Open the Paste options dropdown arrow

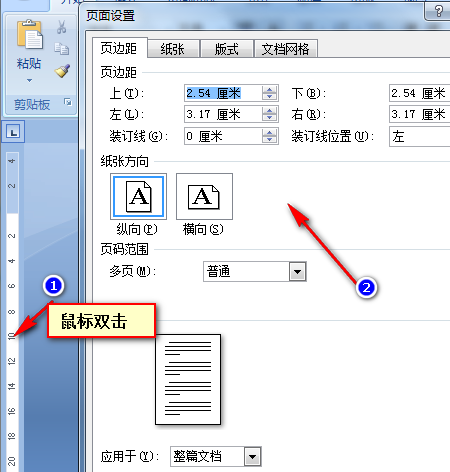coord(29,80)
